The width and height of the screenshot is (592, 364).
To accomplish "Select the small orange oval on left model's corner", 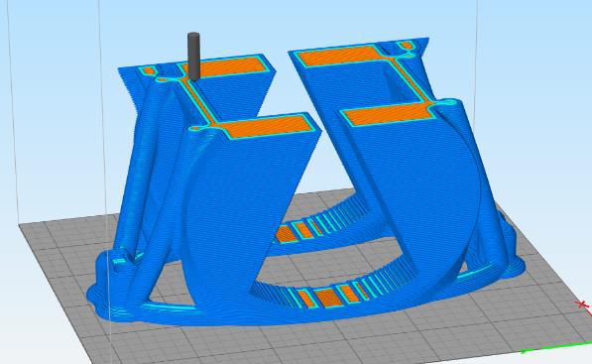I will pos(150,71).
